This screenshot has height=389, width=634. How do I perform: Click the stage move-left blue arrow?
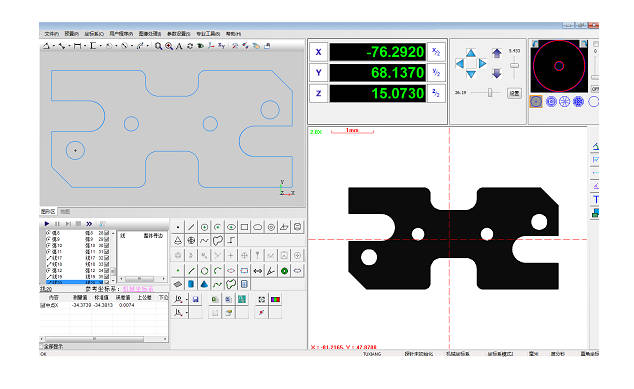click(x=460, y=63)
